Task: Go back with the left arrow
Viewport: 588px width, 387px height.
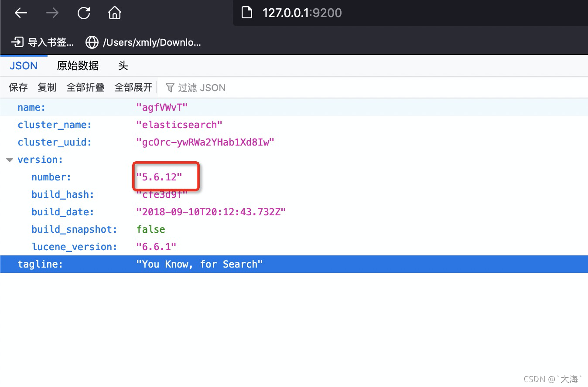Action: (21, 13)
